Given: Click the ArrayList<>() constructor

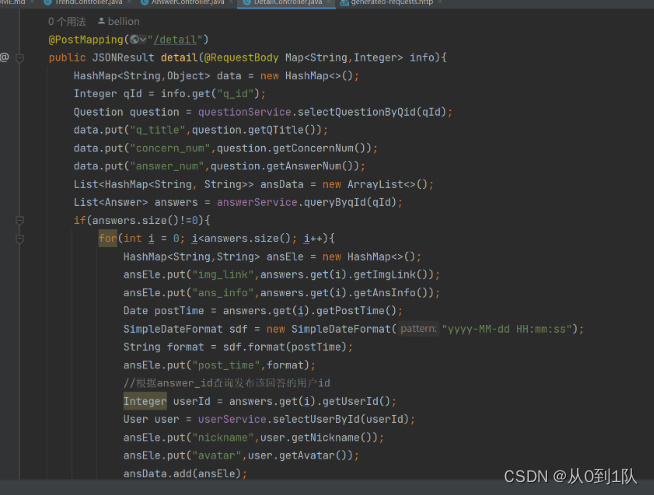Looking at the screenshot, I should 387,184.
